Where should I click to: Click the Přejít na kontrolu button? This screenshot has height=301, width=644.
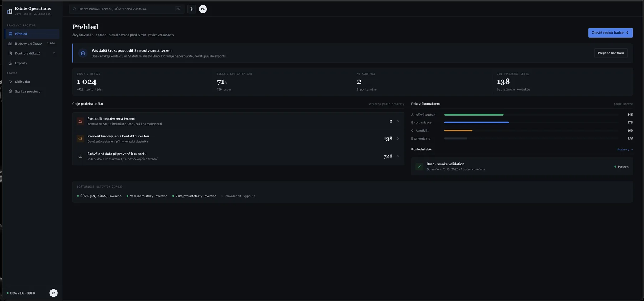coord(611,53)
